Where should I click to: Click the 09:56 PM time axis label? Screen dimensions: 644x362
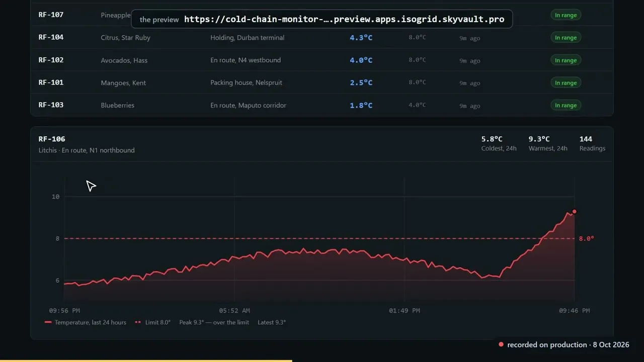64,311
